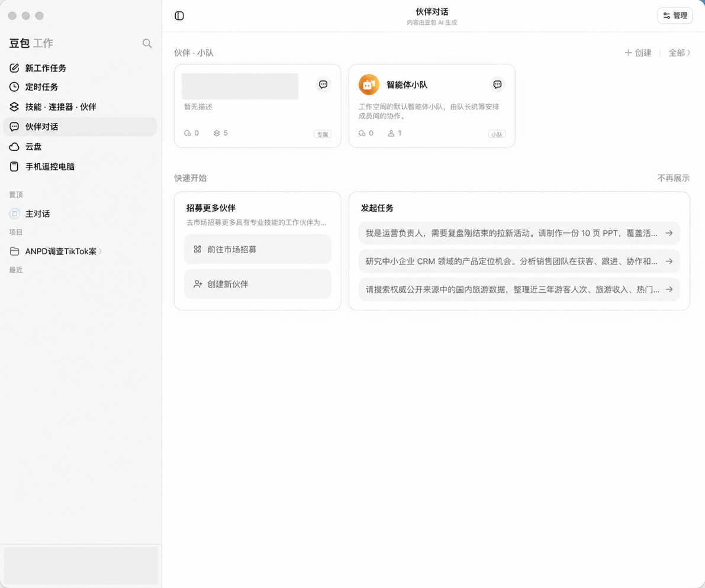
Task: Click the 新工作任务 pencil icon
Action: click(x=14, y=68)
